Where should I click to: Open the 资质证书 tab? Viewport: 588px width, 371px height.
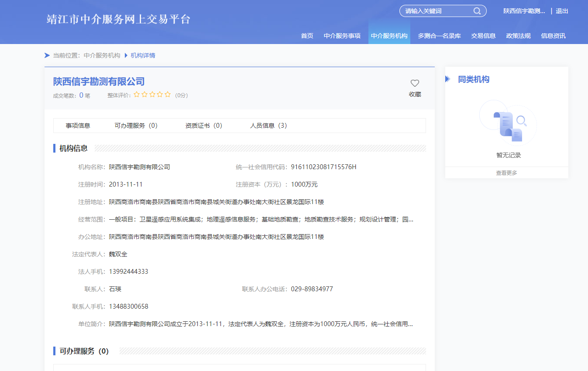203,126
